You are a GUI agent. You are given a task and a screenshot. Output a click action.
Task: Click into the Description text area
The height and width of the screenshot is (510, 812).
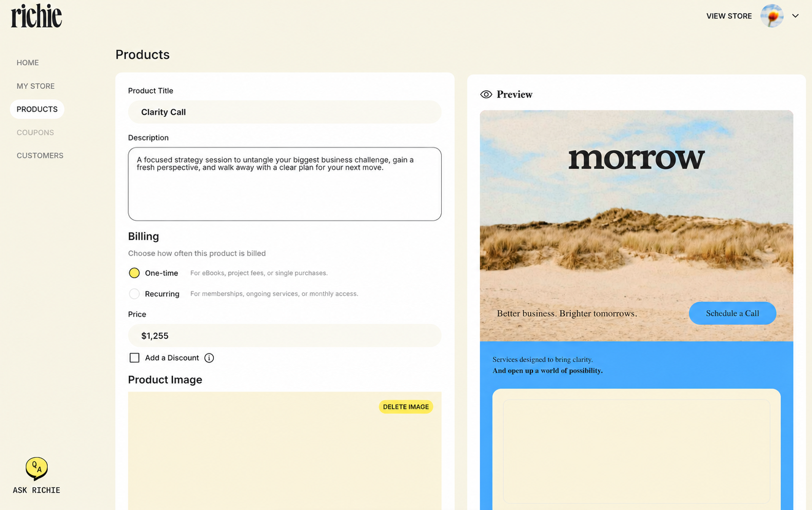(x=285, y=184)
